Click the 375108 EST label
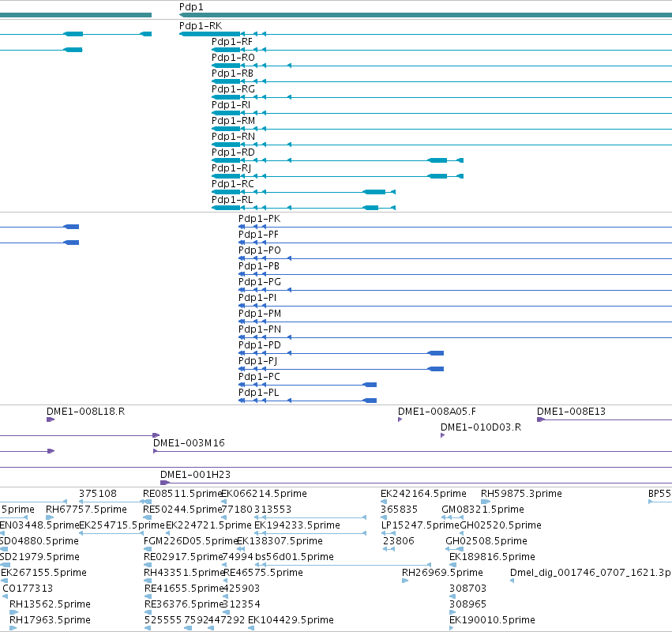Screen dimensions: 672x632 click(98, 494)
